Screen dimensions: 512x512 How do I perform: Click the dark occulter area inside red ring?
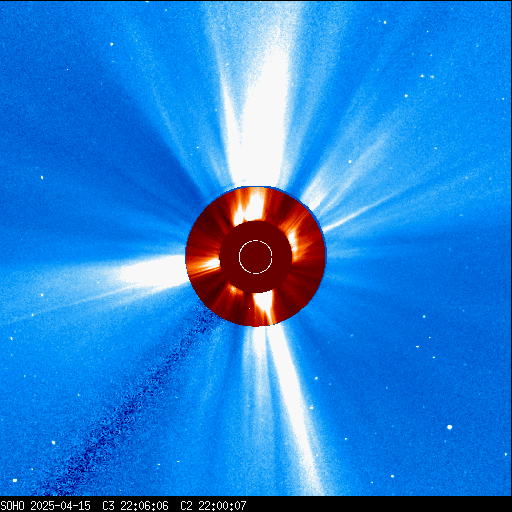256,257
